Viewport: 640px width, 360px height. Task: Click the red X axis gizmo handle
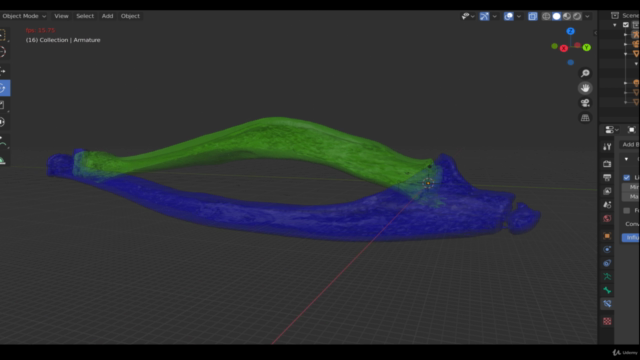pyautogui.click(x=564, y=49)
